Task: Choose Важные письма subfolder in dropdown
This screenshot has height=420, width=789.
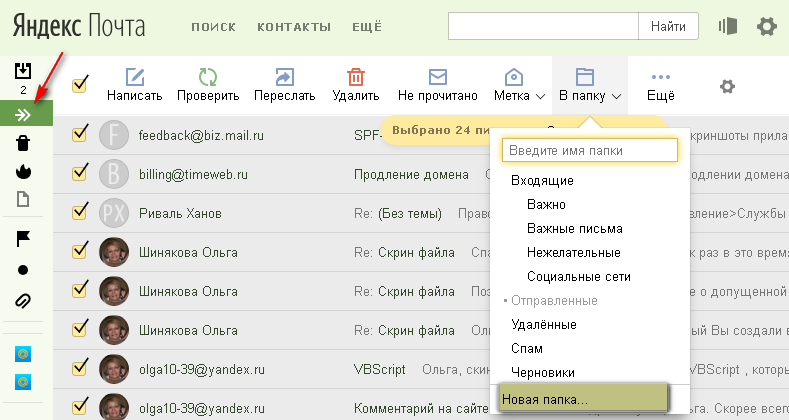Action: pos(575,229)
